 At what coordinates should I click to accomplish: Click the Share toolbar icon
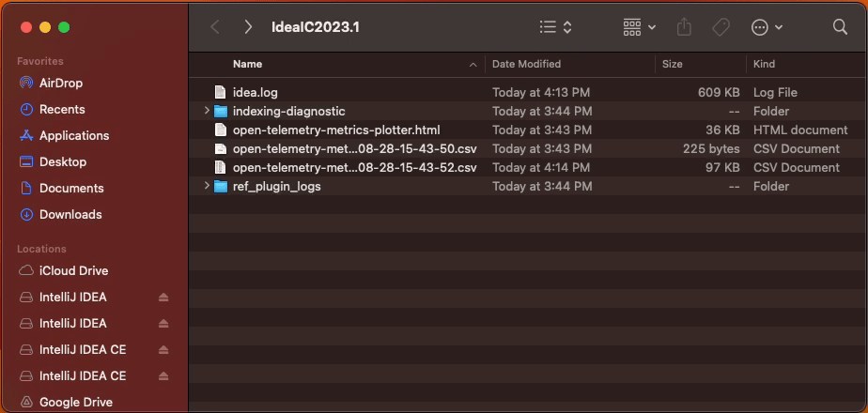click(x=684, y=27)
